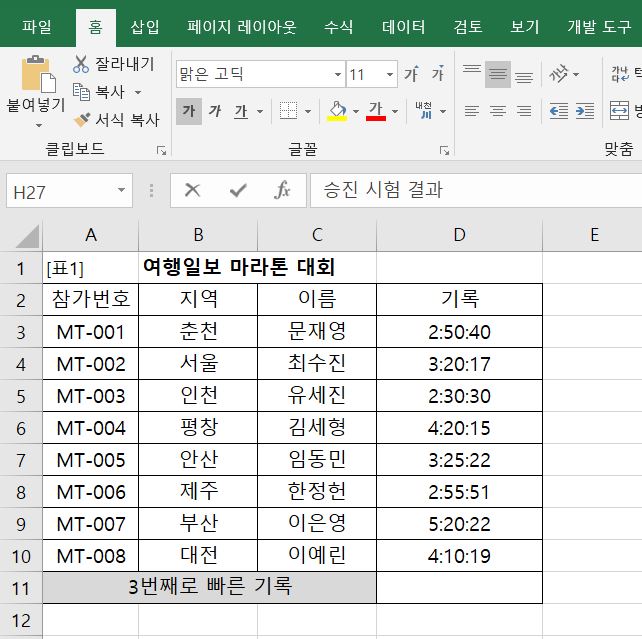
Task: Confirm formula bar entry (check mark)
Action: click(x=238, y=190)
